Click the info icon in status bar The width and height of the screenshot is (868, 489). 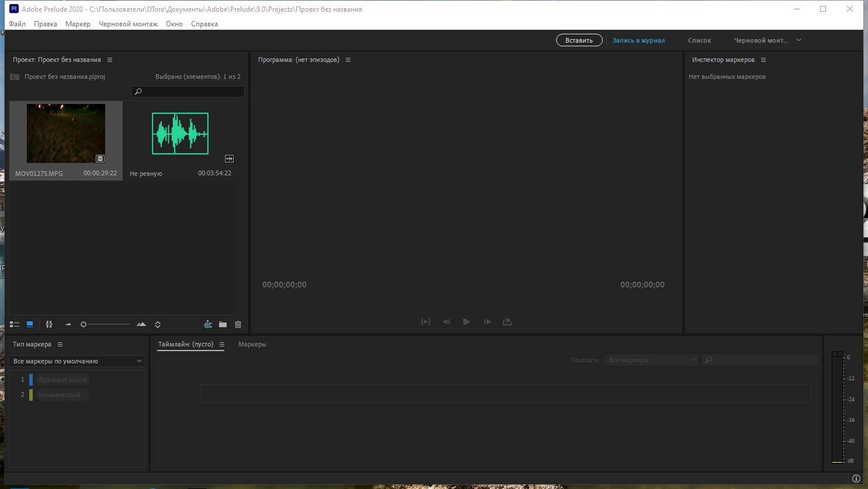(856, 478)
